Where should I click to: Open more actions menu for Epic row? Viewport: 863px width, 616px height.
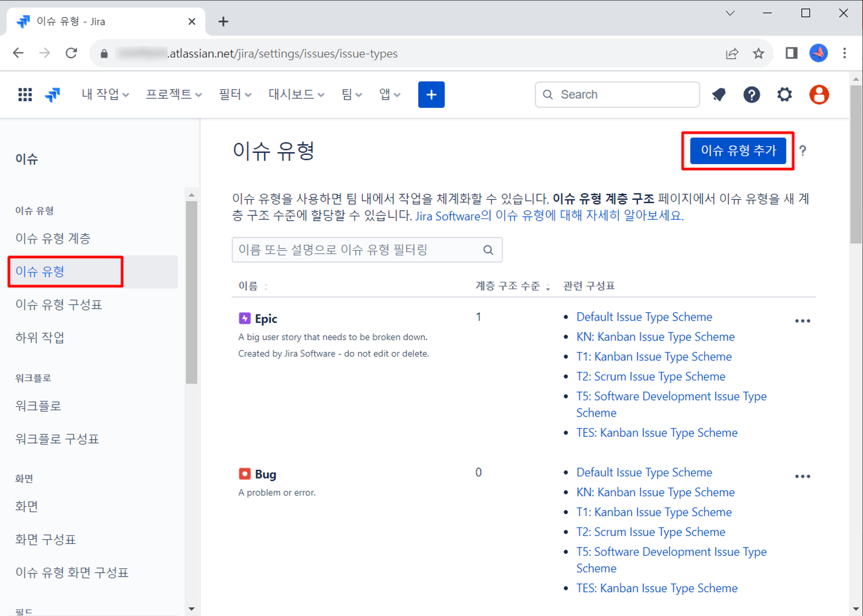[802, 321]
